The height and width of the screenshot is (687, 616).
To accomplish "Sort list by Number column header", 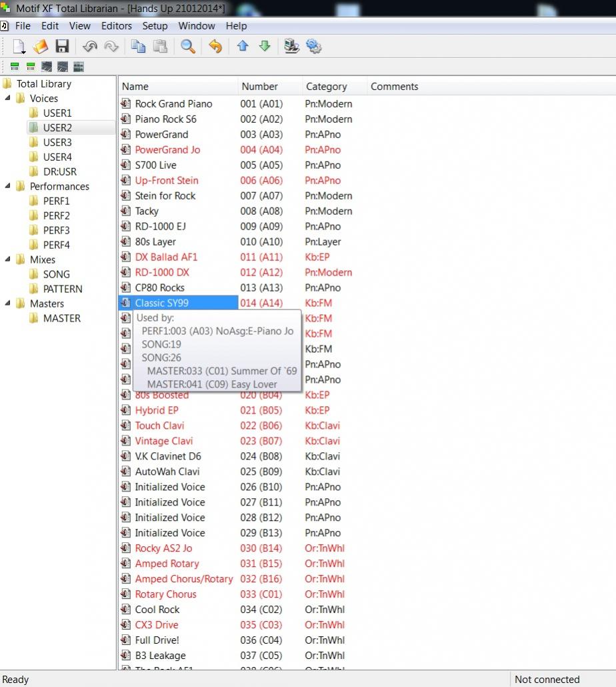I will (x=270, y=86).
